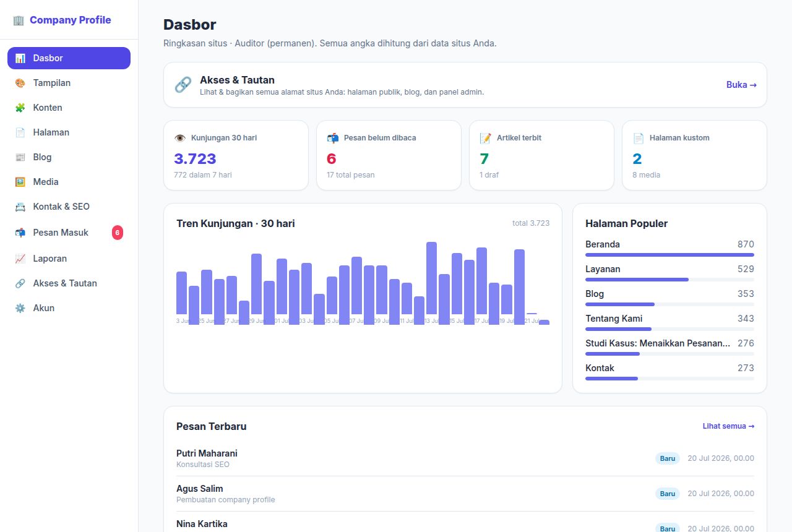Viewport: 792px width, 532px height.
Task: Go to the Konten section
Action: click(x=69, y=108)
